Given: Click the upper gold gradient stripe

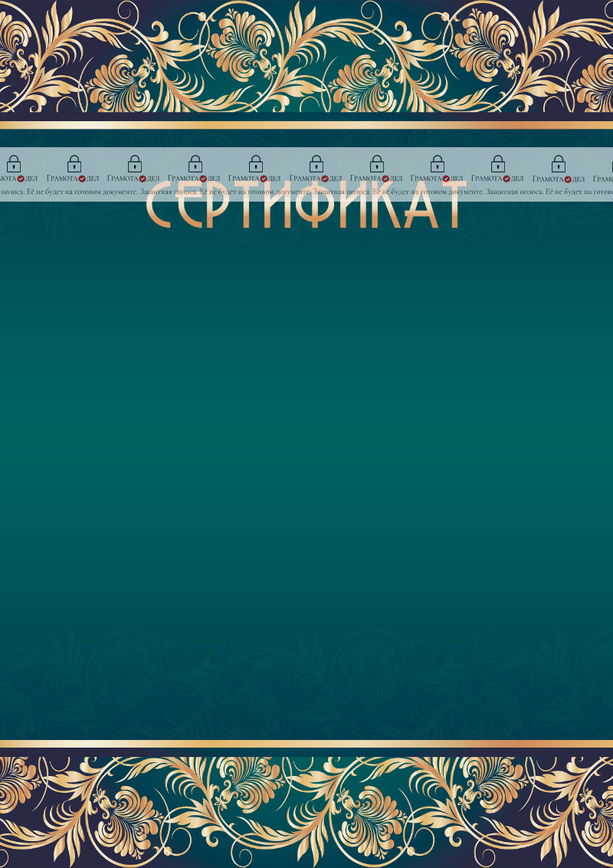Looking at the screenshot, I should point(306,123).
